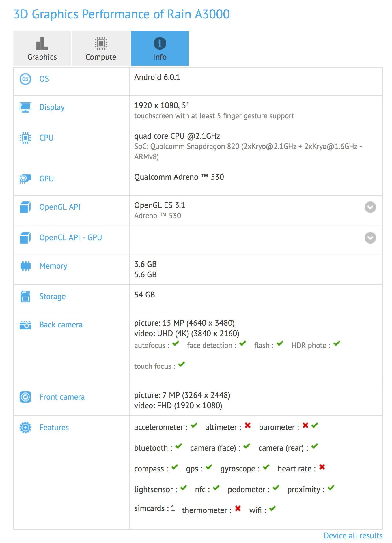Image resolution: width=392 pixels, height=543 pixels.
Task: Click the touchscreen finger gesture support text
Action: click(214, 116)
